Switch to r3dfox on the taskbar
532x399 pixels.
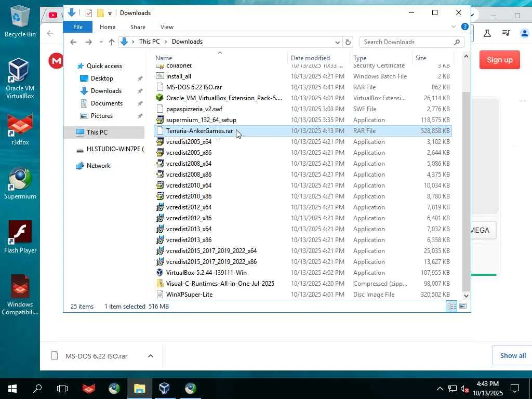pos(88,388)
